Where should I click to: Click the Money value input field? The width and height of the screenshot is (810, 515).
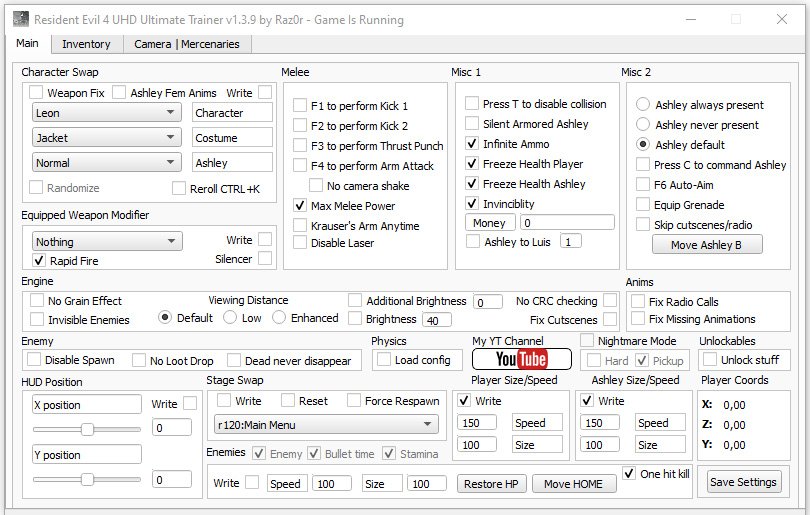(567, 222)
